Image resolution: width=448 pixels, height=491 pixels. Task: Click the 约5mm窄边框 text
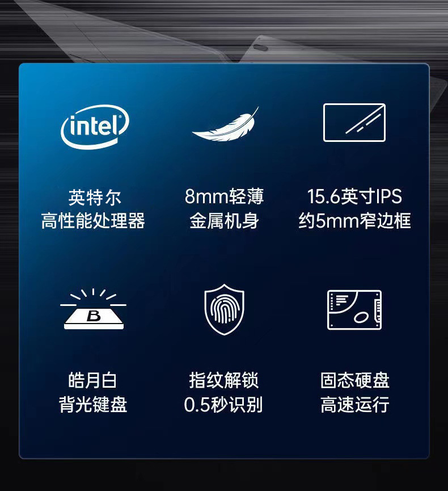pyautogui.click(x=354, y=221)
